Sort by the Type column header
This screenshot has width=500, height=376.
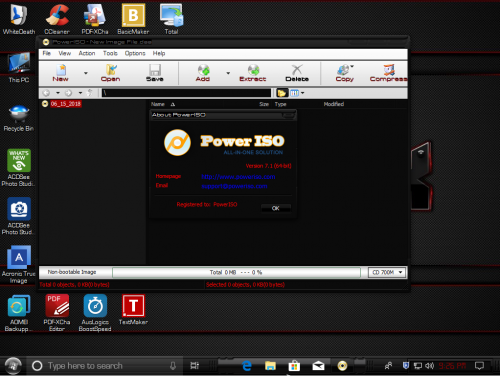tap(280, 104)
